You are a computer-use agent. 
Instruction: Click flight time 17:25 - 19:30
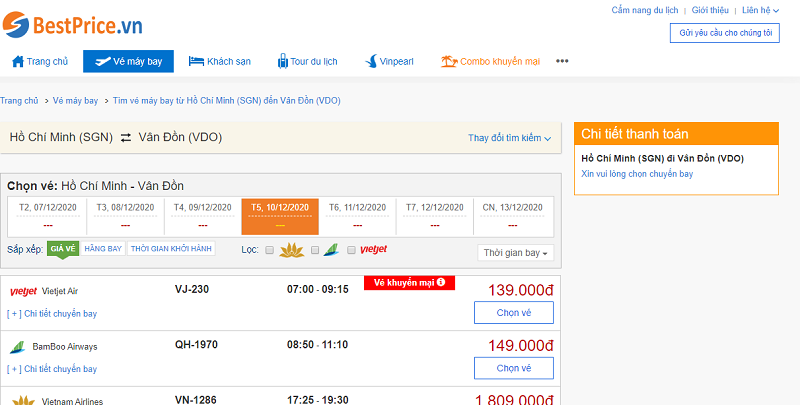[x=318, y=400]
